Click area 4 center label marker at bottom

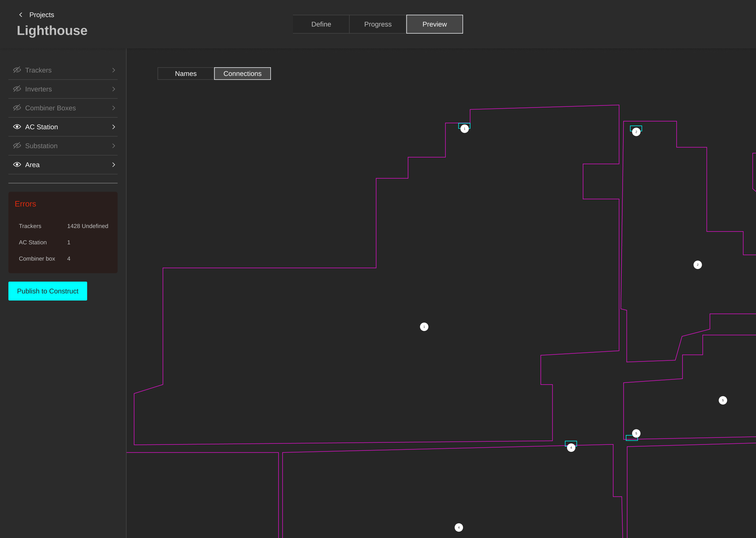(x=458, y=527)
